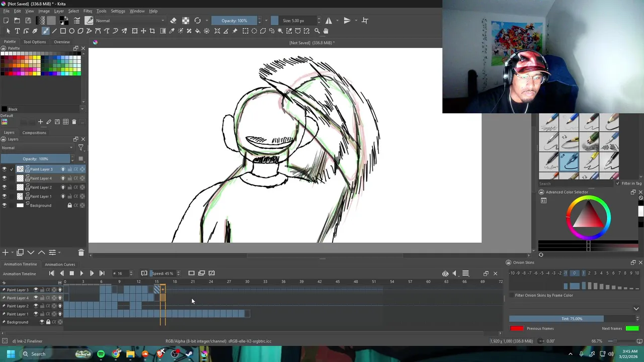
Task: Hide Paint Layer 3 with eye icon
Action: (5, 169)
